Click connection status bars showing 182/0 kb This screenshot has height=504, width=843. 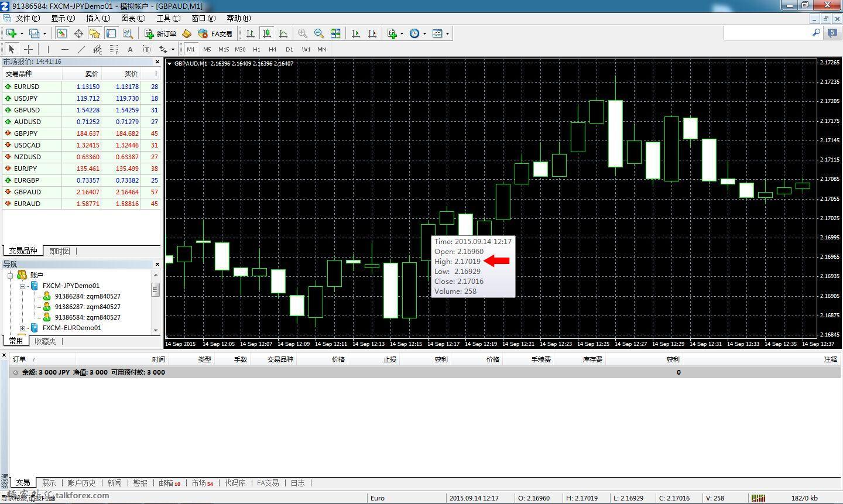point(759,498)
